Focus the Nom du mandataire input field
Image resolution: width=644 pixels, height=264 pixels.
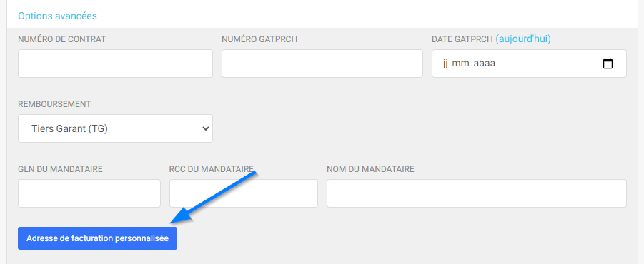(x=477, y=193)
